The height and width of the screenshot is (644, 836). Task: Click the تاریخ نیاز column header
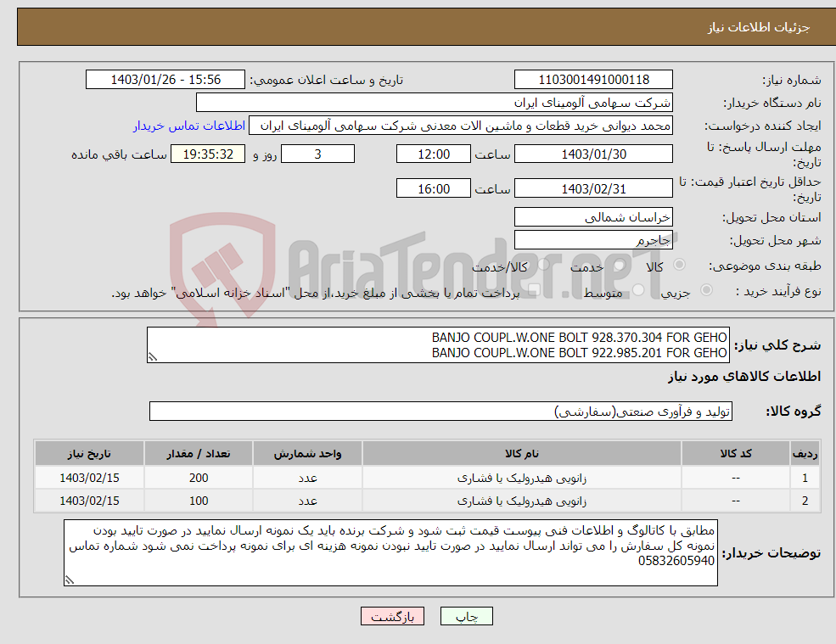pyautogui.click(x=89, y=454)
